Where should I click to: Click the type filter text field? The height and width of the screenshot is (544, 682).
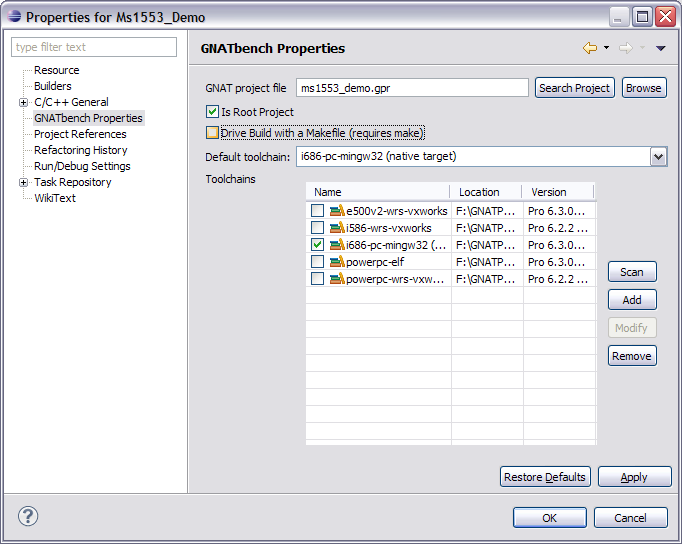(x=94, y=47)
